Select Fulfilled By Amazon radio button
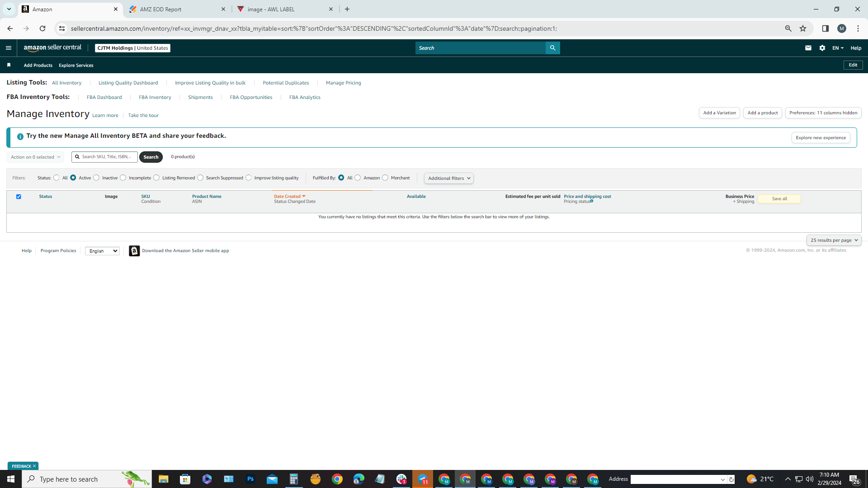The height and width of the screenshot is (488, 868). pos(358,178)
